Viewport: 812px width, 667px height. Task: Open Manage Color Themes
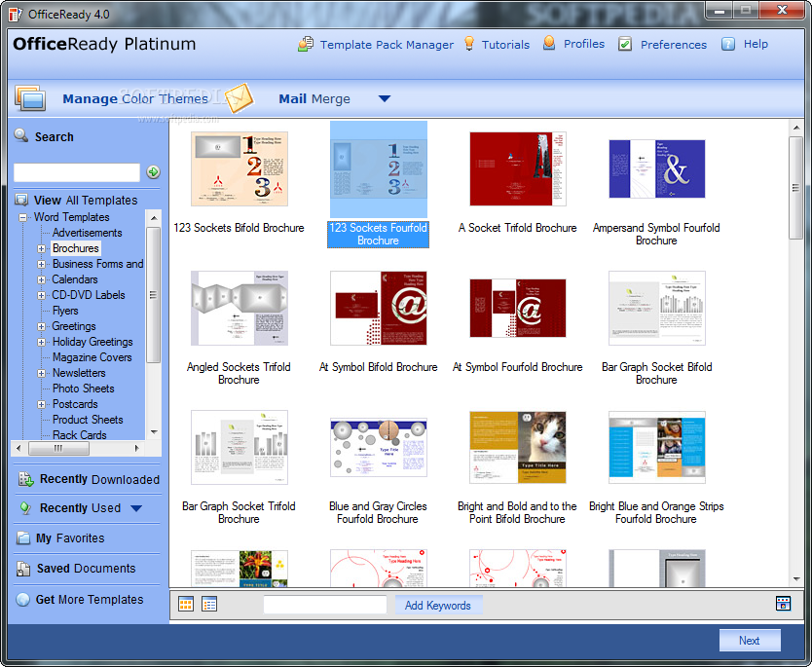135,98
